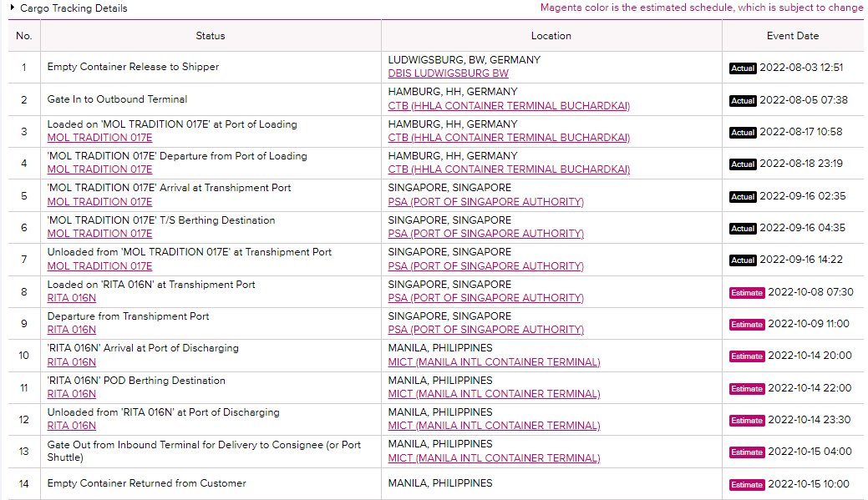The width and height of the screenshot is (868, 500).
Task: Collapse the Cargo Tracking Details section arrow
Action: [x=13, y=8]
